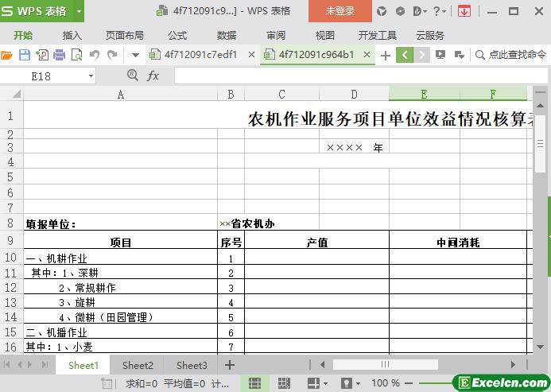The height and width of the screenshot is (392, 551).
Task: Open the 视图 ribbon tab
Action: tap(324, 35)
